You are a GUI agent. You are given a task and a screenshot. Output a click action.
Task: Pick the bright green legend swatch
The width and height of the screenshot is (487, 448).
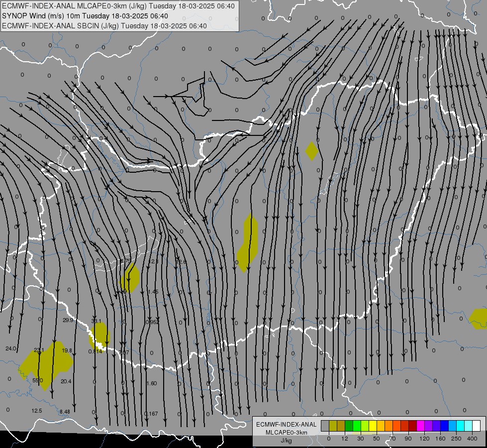357,426
